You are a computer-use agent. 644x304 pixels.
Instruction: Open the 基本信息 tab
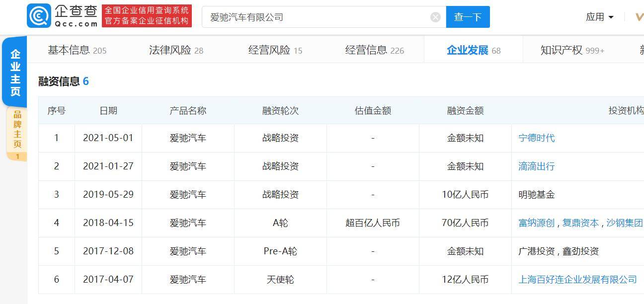pyautogui.click(x=77, y=50)
